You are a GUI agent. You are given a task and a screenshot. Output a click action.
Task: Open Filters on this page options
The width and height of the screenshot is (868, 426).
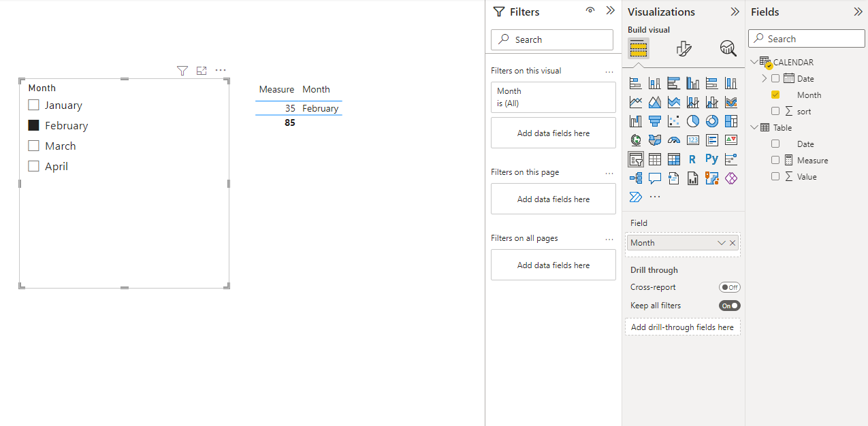[x=609, y=173]
